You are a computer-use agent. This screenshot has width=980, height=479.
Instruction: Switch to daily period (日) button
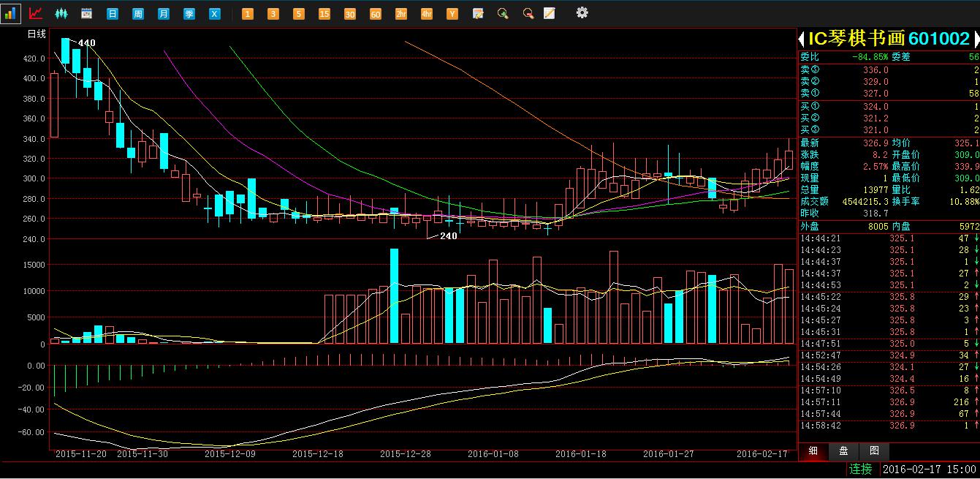coord(112,14)
